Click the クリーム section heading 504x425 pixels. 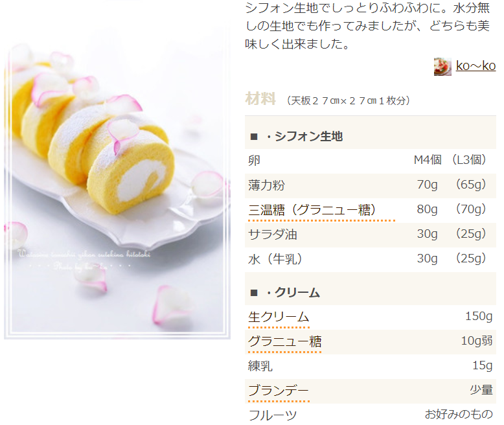pos(293,293)
